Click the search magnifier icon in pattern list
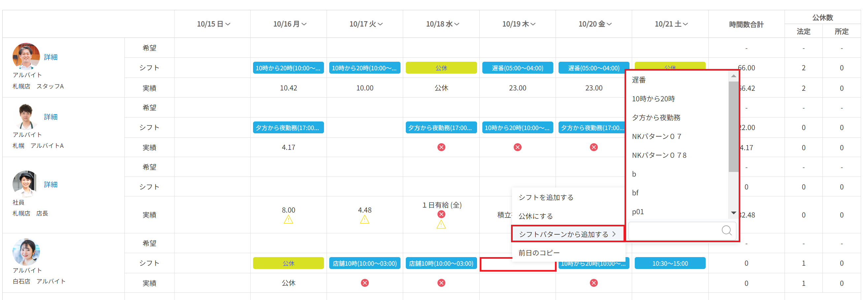Screen dimensions: 868x300 click(726, 231)
